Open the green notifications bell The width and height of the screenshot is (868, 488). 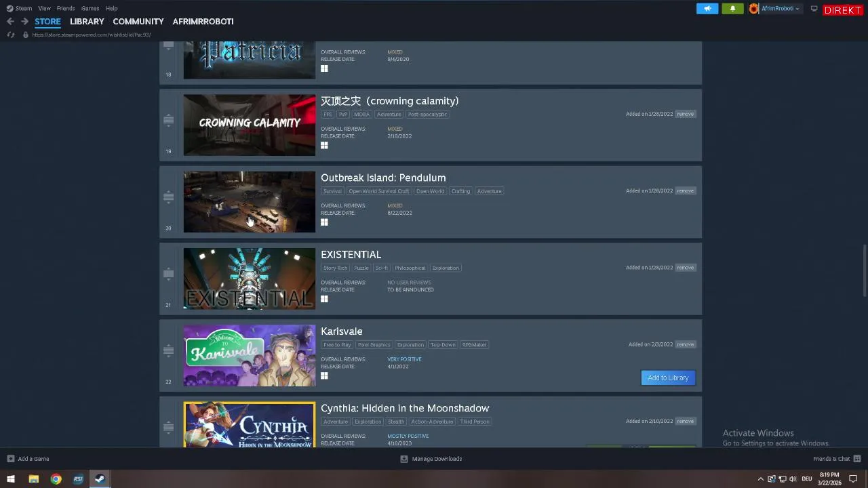(732, 9)
